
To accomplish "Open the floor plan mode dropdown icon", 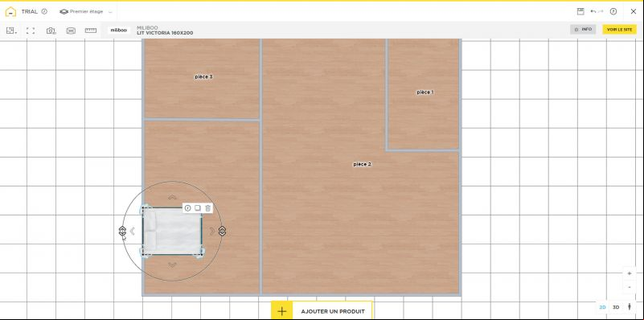I will (11, 31).
